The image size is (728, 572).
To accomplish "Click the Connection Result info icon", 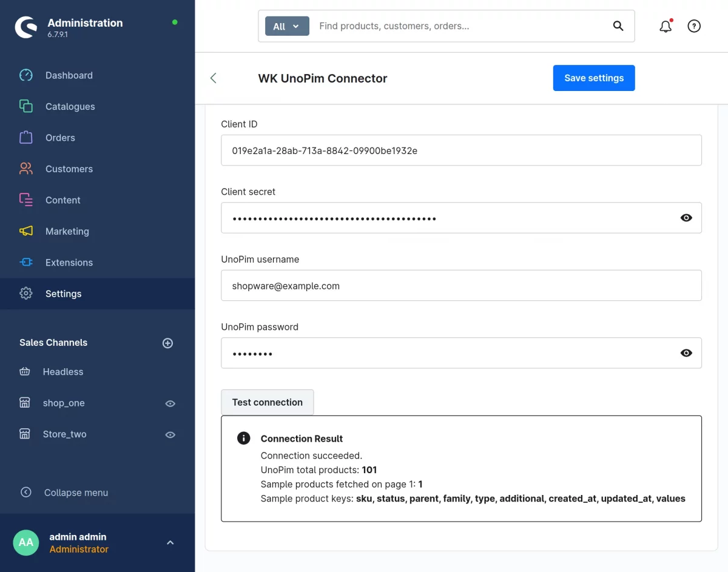I will coord(244,439).
